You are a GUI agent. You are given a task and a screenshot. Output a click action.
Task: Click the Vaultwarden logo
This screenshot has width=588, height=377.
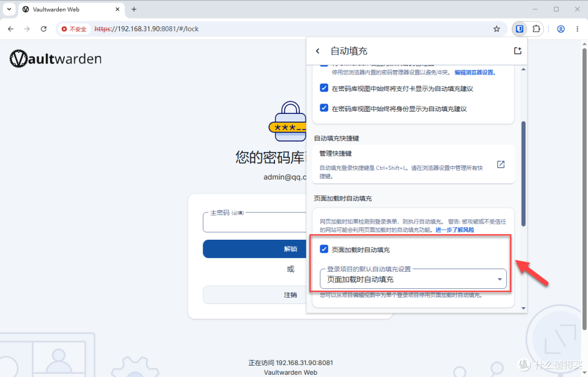click(x=56, y=59)
